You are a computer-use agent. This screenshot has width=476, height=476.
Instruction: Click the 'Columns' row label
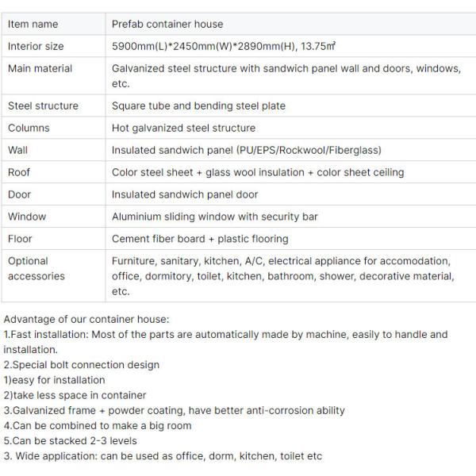coord(29,128)
